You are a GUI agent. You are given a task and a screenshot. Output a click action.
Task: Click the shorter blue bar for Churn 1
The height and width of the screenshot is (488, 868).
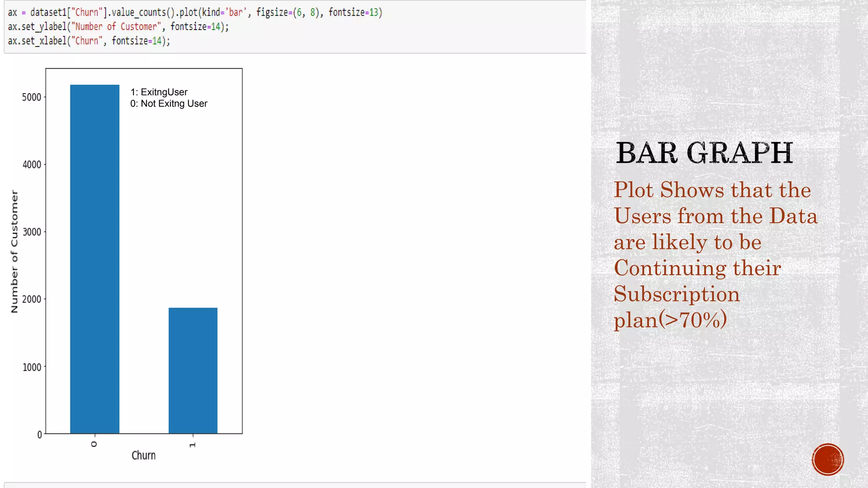193,370
